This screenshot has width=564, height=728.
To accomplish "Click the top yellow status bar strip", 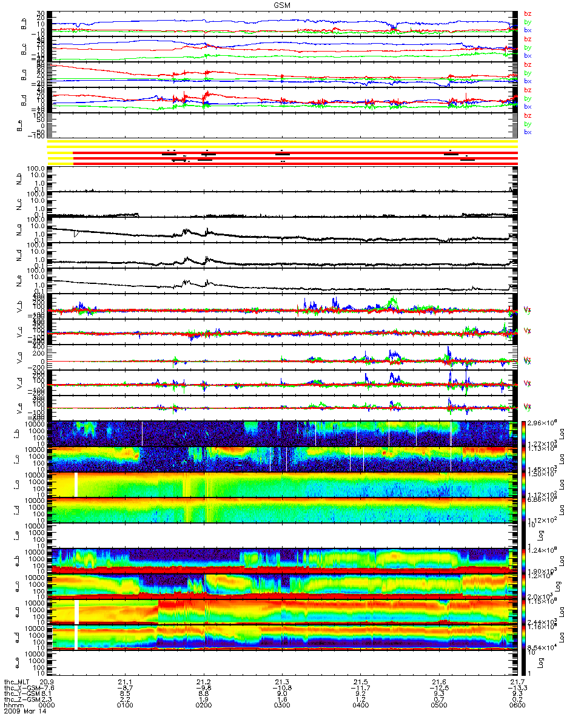I will pyautogui.click(x=283, y=141).
